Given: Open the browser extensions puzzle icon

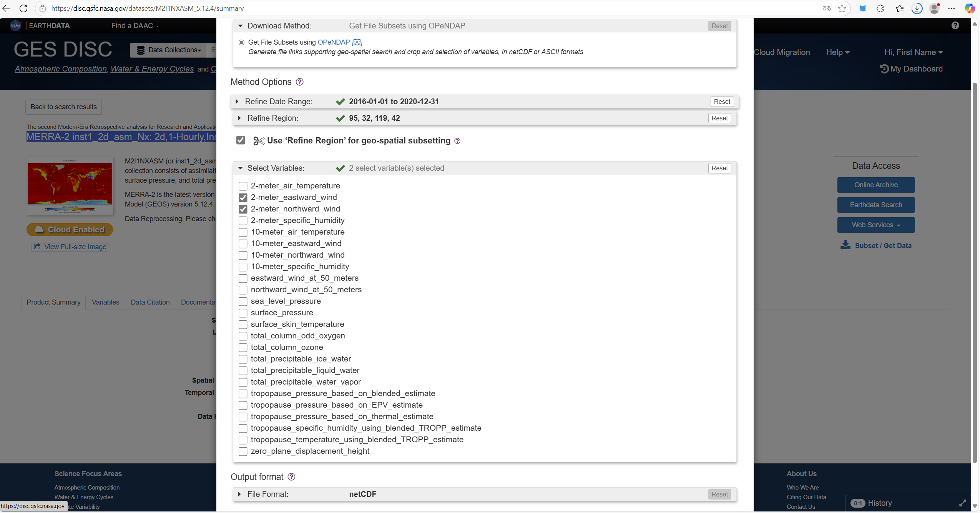Looking at the screenshot, I should (x=880, y=8).
